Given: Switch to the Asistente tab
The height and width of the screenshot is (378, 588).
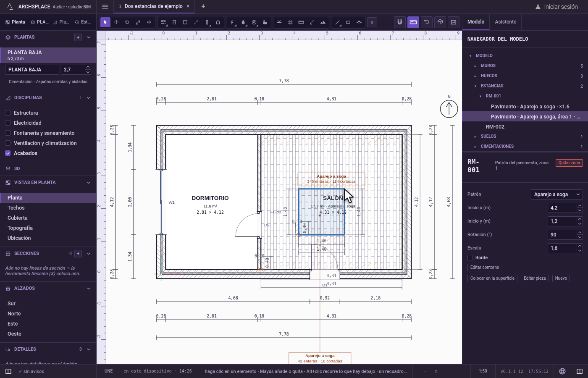Looking at the screenshot, I should tap(506, 22).
